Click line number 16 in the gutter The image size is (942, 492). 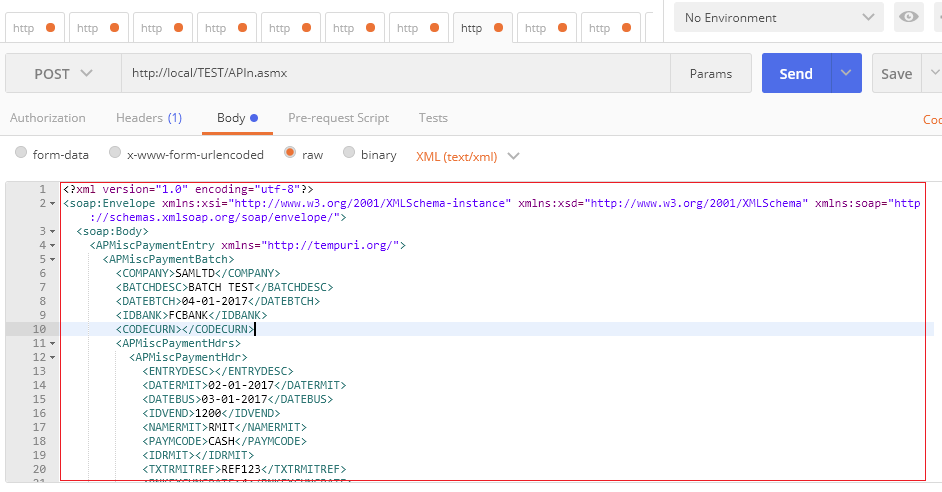[x=39, y=413]
